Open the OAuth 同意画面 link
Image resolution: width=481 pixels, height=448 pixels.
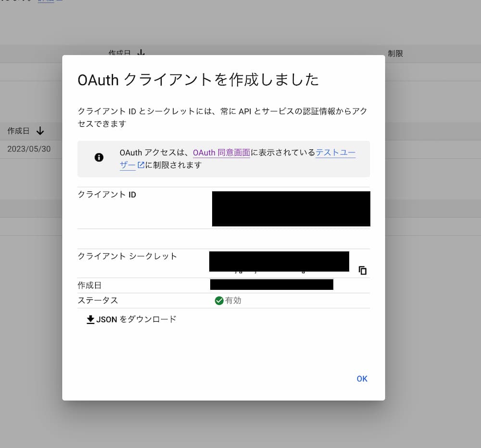221,152
